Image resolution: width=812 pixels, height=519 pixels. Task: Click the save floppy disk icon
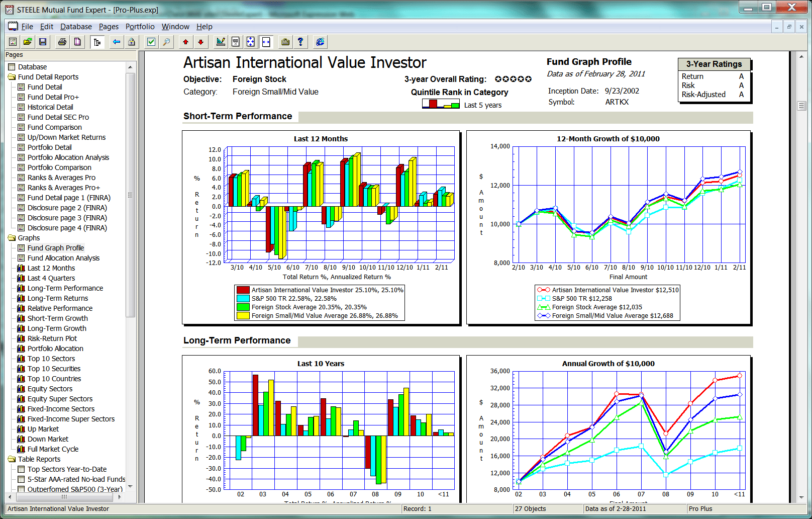[x=43, y=42]
